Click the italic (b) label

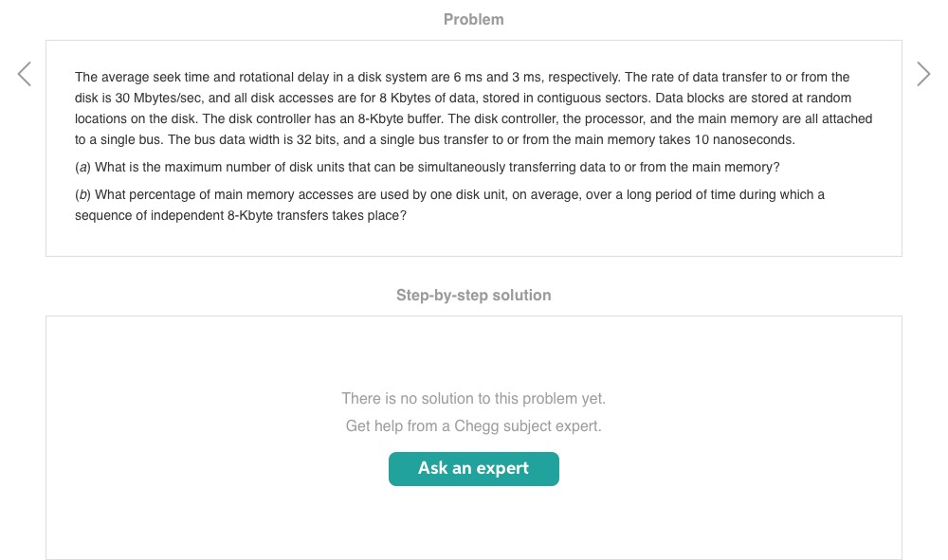click(x=82, y=195)
